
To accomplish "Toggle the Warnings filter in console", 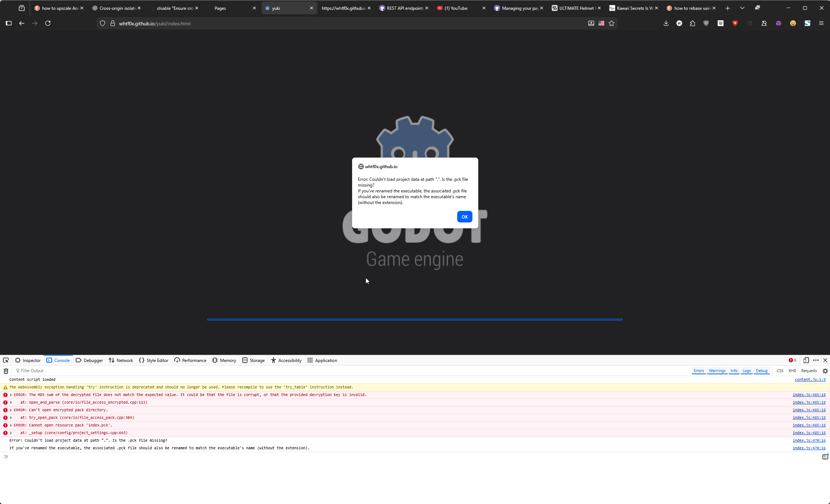I will pyautogui.click(x=717, y=371).
